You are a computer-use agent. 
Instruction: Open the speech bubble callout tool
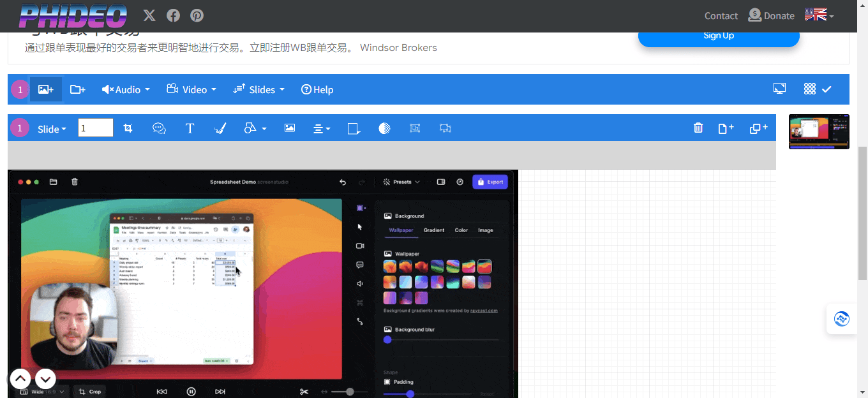[159, 128]
